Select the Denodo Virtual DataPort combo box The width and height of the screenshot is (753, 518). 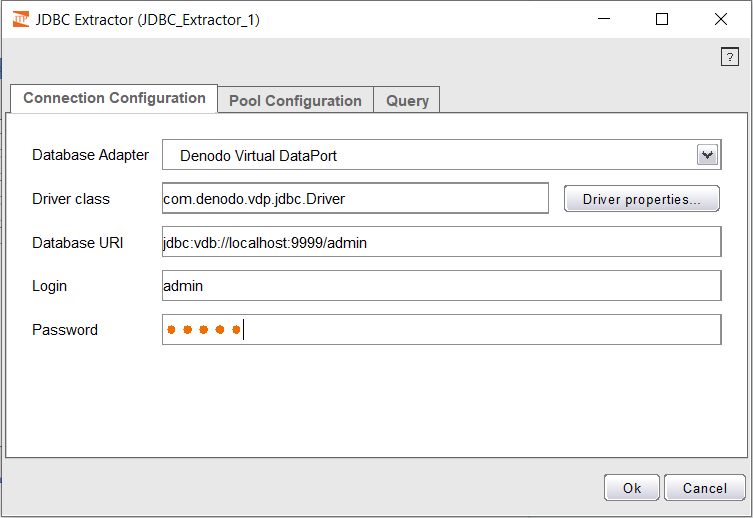click(x=441, y=155)
